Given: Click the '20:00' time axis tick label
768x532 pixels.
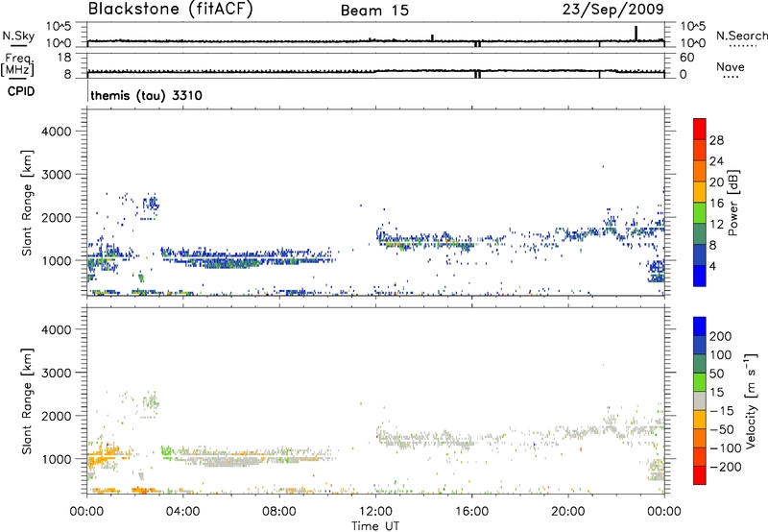Looking at the screenshot, I should 568,512.
